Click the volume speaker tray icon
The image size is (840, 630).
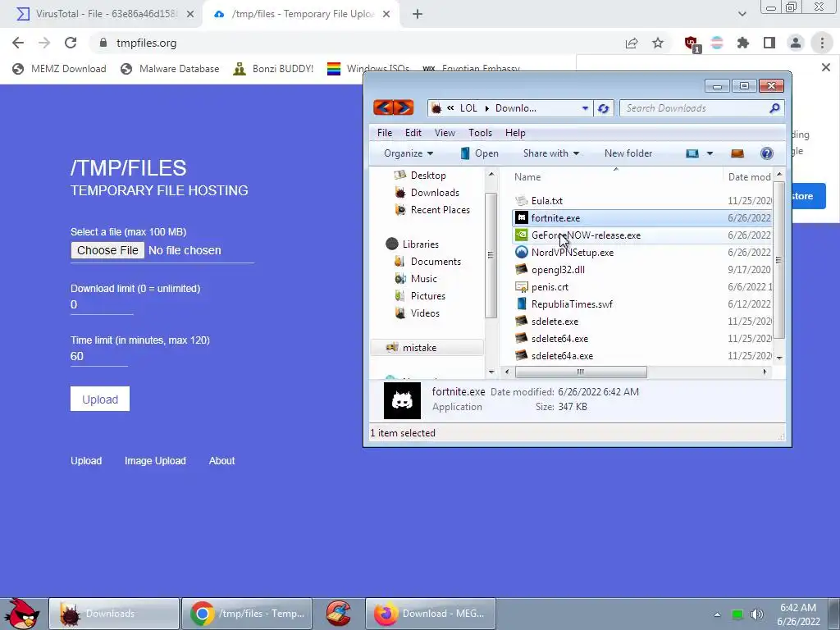[x=756, y=614]
